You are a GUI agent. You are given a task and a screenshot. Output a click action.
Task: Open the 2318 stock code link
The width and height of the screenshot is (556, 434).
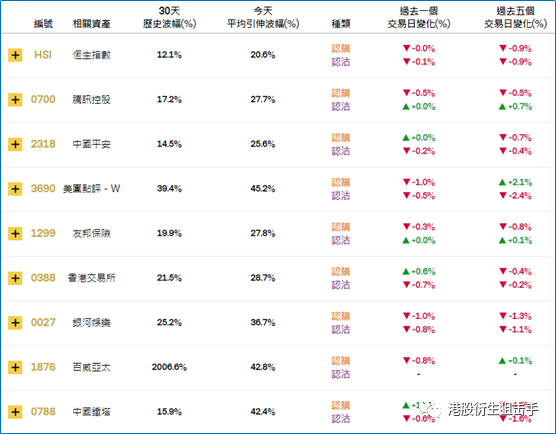point(43,144)
